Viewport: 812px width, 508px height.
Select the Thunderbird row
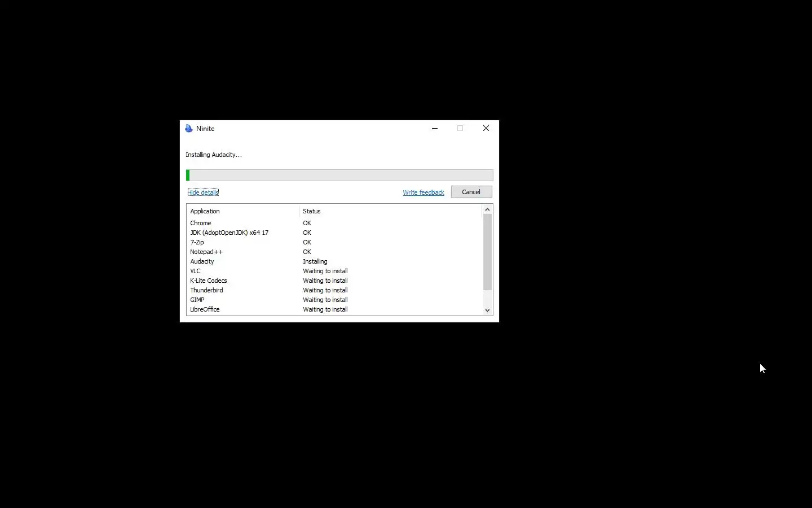click(335, 290)
